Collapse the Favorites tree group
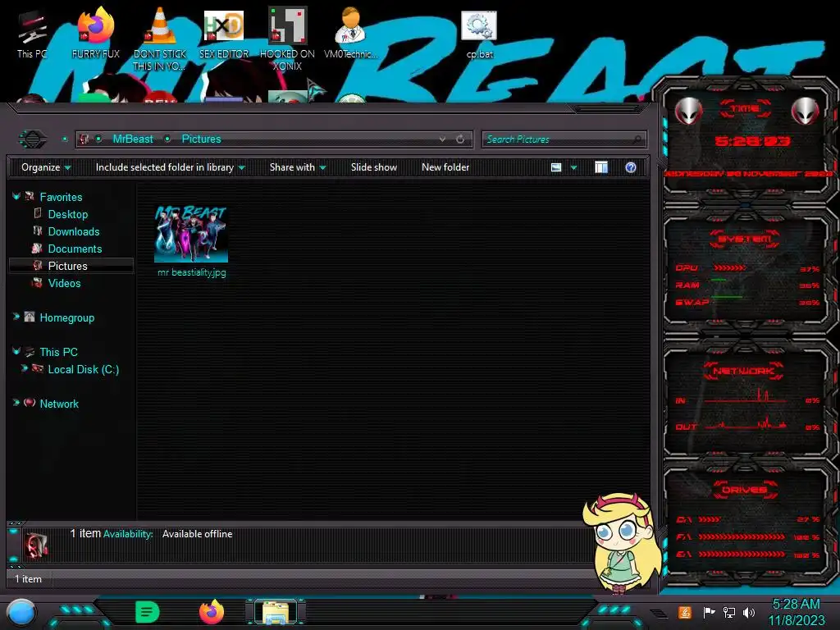840x630 pixels. tap(16, 197)
